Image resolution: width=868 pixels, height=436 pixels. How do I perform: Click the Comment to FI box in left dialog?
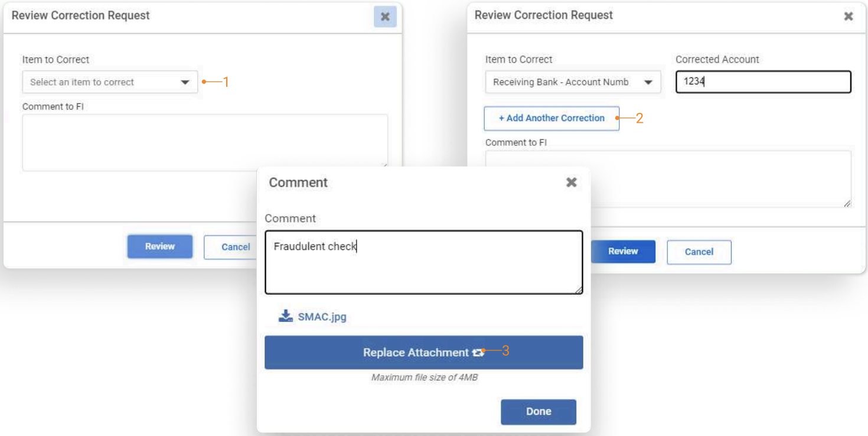tap(205, 142)
